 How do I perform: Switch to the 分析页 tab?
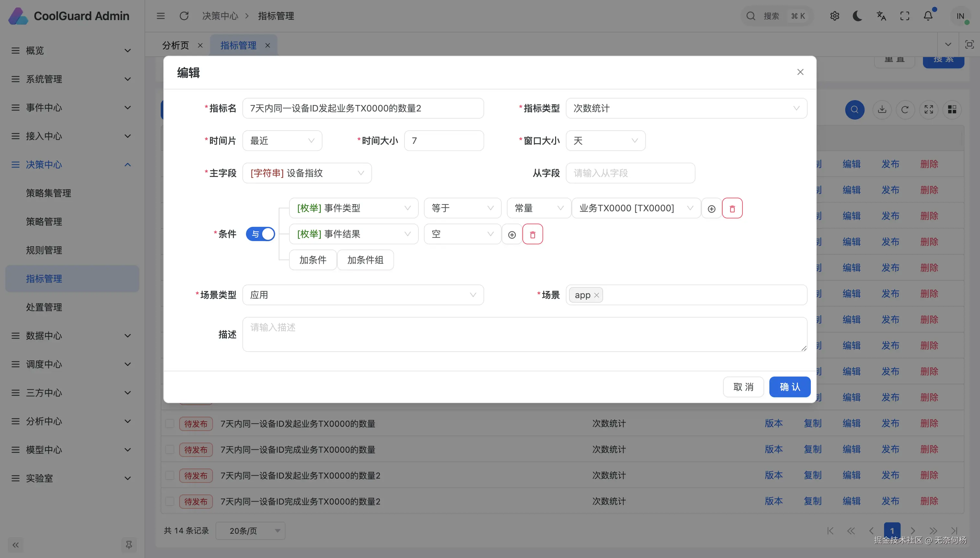[x=176, y=46]
